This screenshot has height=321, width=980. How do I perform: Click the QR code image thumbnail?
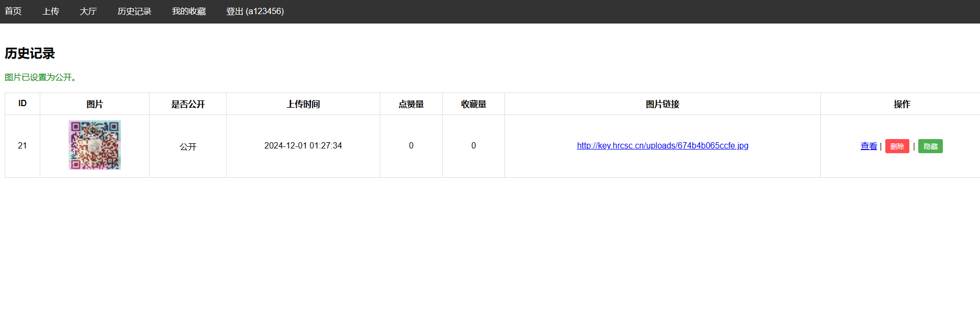95,145
